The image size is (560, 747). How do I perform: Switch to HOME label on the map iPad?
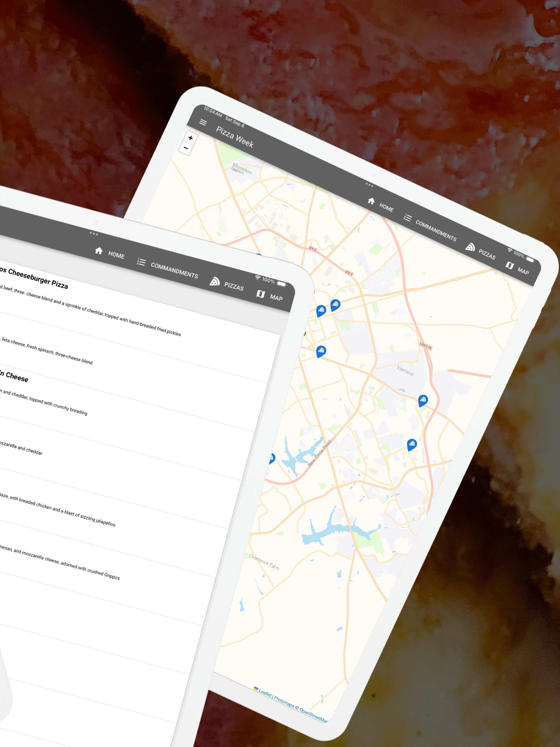(386, 207)
